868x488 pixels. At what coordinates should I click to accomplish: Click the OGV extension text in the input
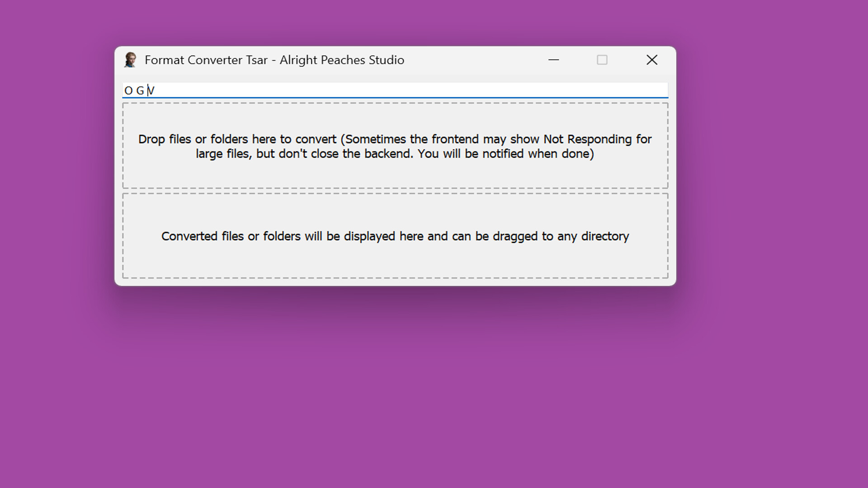138,90
